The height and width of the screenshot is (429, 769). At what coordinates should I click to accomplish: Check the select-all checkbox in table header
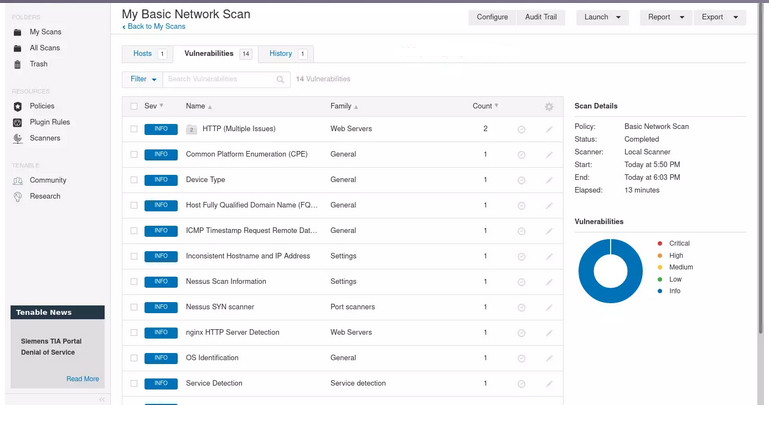(134, 106)
